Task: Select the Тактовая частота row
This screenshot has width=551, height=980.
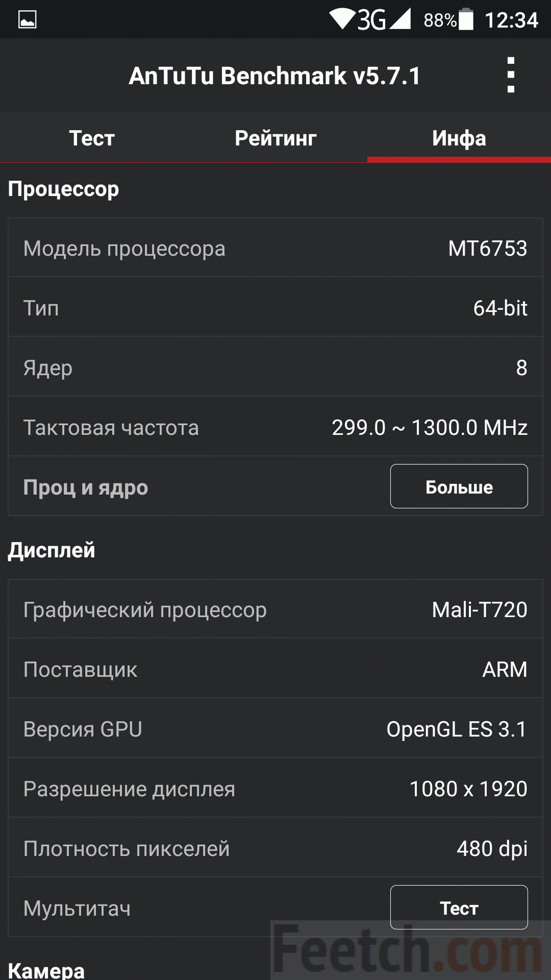Action: tap(275, 427)
